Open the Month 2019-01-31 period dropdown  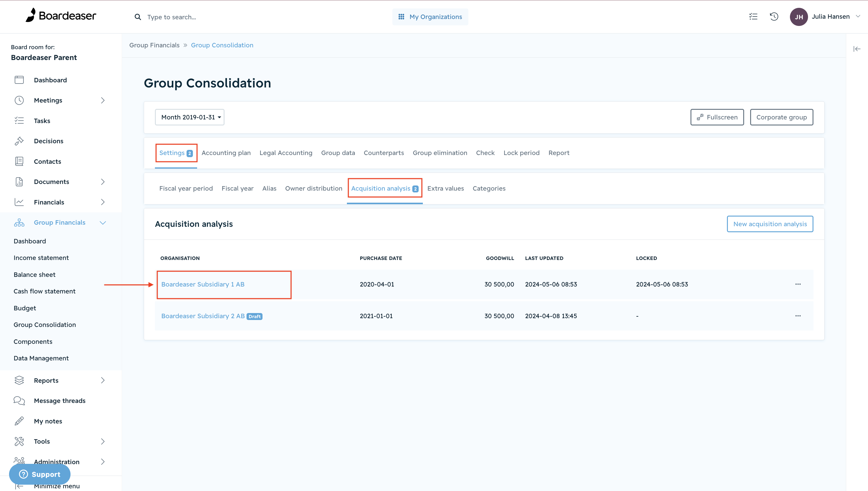(190, 117)
